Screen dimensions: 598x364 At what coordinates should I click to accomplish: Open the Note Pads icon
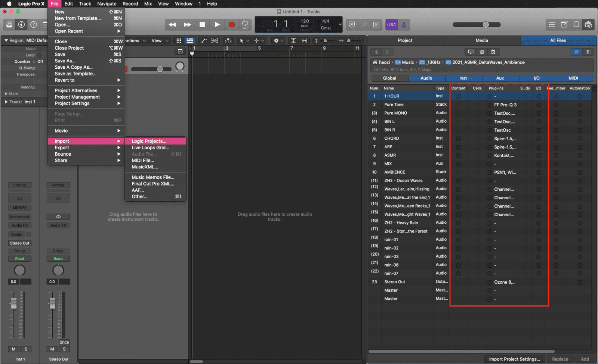click(x=564, y=25)
